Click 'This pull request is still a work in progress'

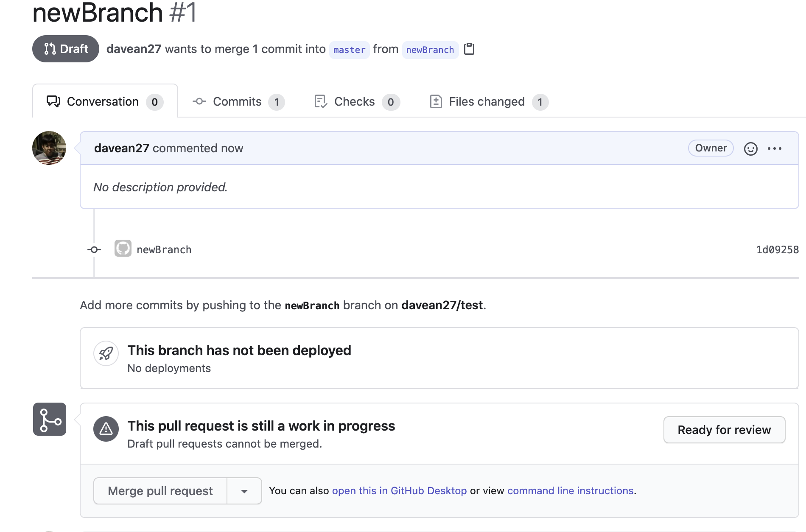click(x=261, y=426)
